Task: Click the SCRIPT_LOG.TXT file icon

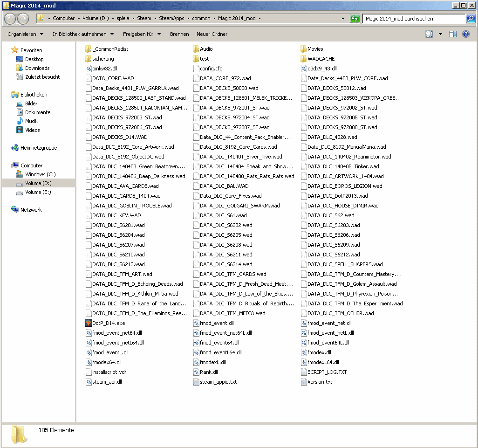Action: click(x=304, y=372)
